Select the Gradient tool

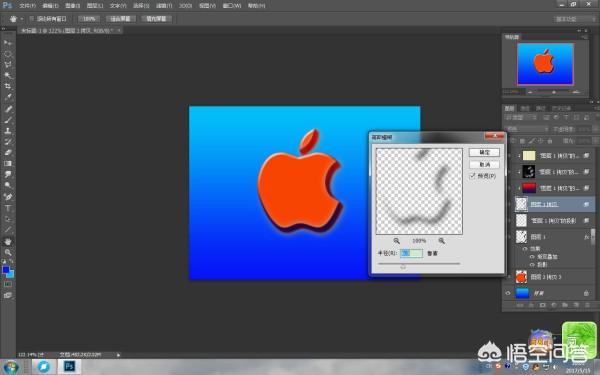8,163
